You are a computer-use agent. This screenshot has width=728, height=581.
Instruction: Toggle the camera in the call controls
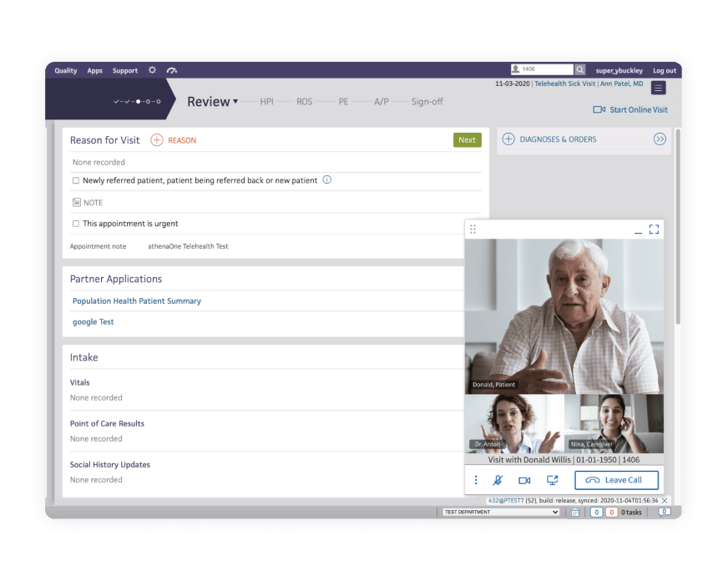point(524,480)
